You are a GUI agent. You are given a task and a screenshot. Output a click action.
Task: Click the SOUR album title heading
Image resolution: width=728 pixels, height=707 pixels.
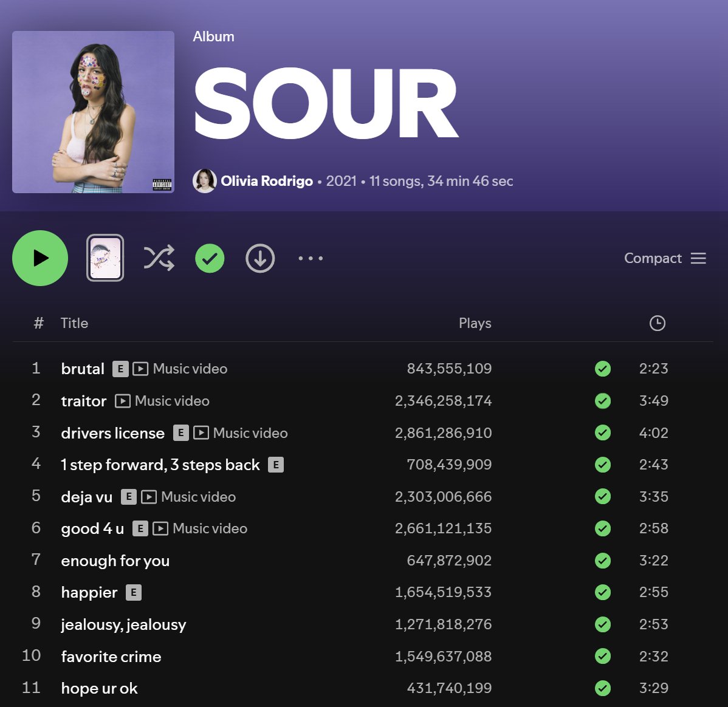326,103
